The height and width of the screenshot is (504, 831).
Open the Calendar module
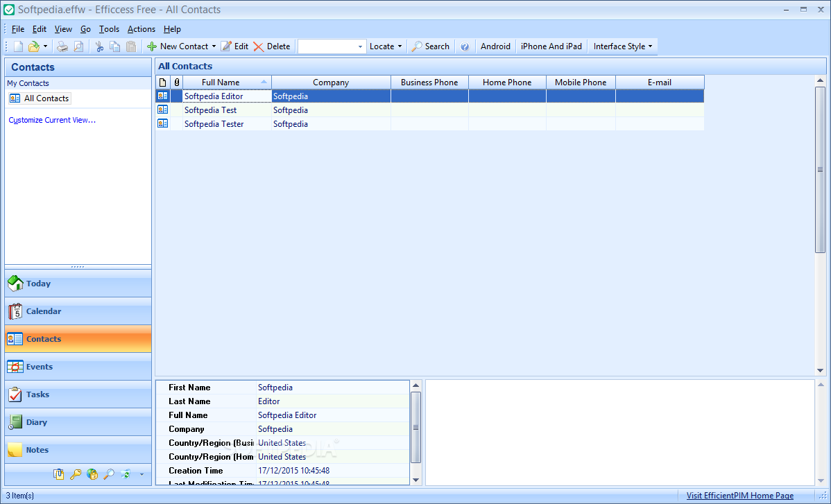point(78,311)
